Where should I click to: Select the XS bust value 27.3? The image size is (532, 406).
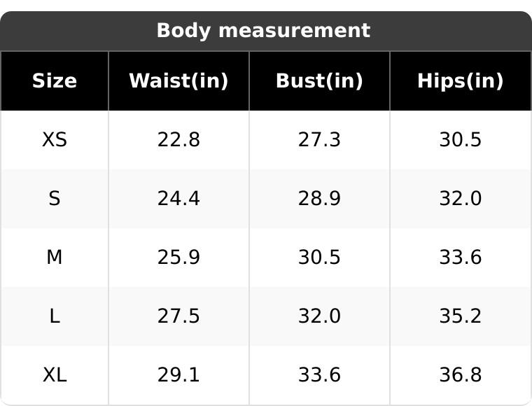(319, 139)
